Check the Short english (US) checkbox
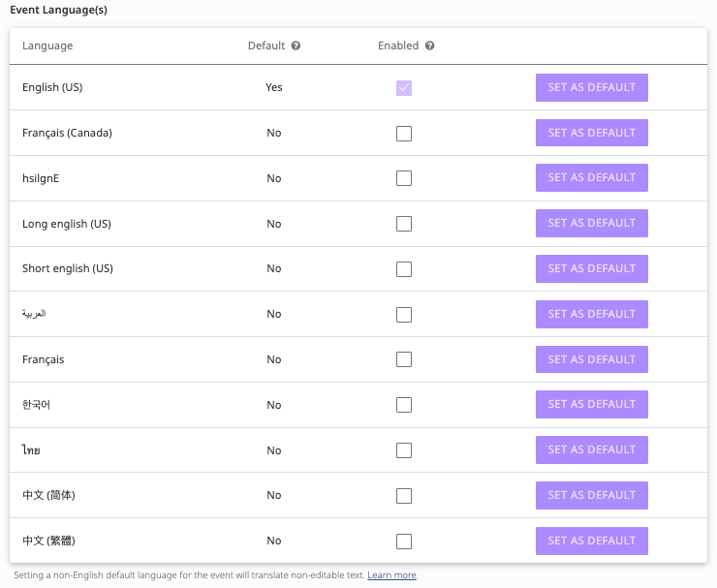Viewport: 717px width, 588px height. pyautogui.click(x=404, y=269)
